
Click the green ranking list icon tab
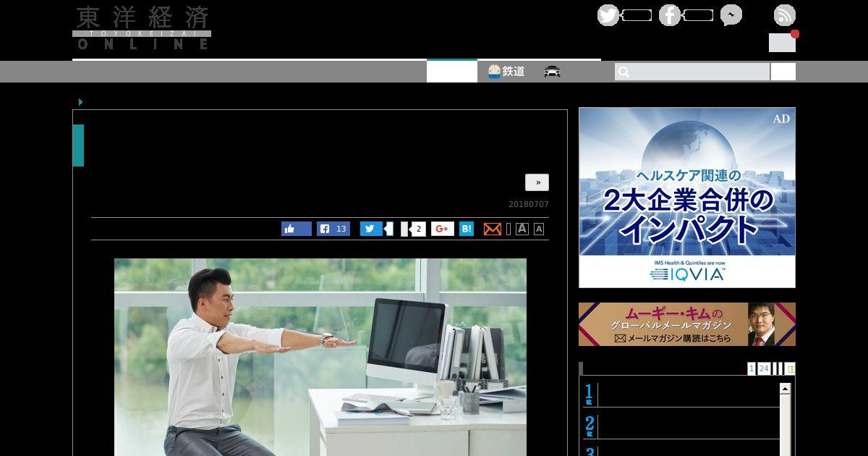point(790,369)
